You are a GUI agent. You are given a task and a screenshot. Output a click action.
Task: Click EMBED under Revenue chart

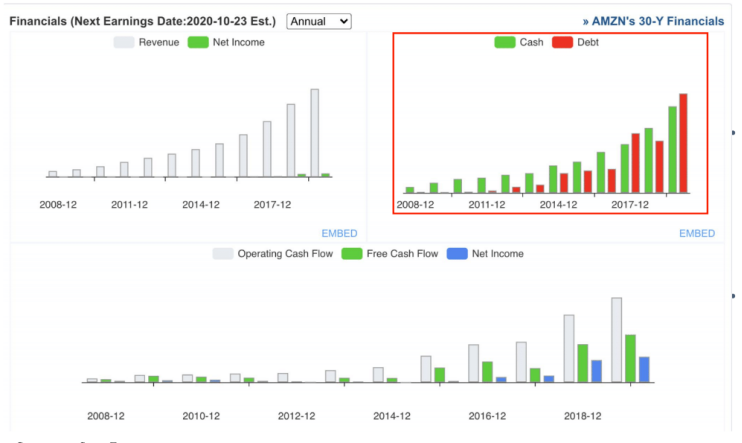pos(339,233)
